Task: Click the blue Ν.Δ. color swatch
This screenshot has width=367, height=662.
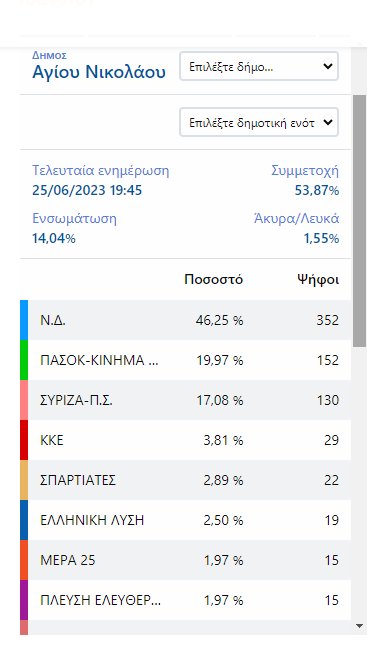Action: click(x=24, y=320)
